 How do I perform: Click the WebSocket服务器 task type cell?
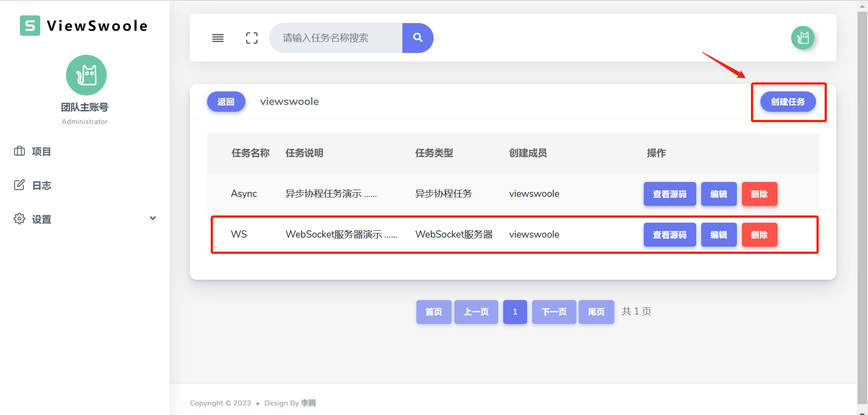pyautogui.click(x=454, y=234)
